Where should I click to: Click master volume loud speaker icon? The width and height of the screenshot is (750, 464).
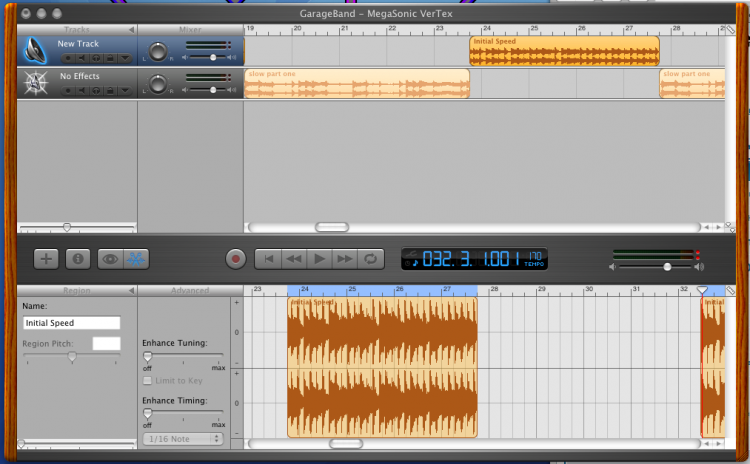click(x=699, y=267)
